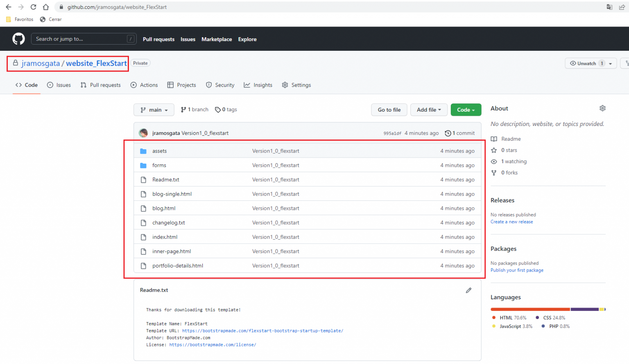Focus the Search or jump to field

84,39
